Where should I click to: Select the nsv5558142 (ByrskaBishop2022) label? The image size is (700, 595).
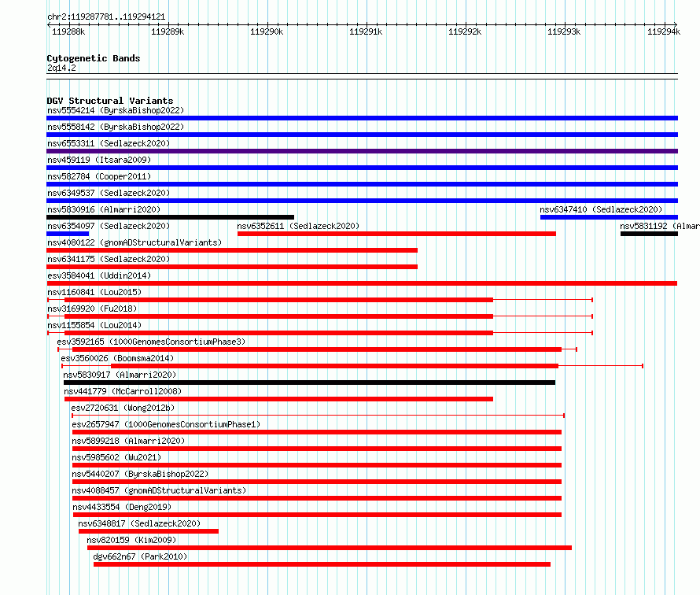click(116, 127)
